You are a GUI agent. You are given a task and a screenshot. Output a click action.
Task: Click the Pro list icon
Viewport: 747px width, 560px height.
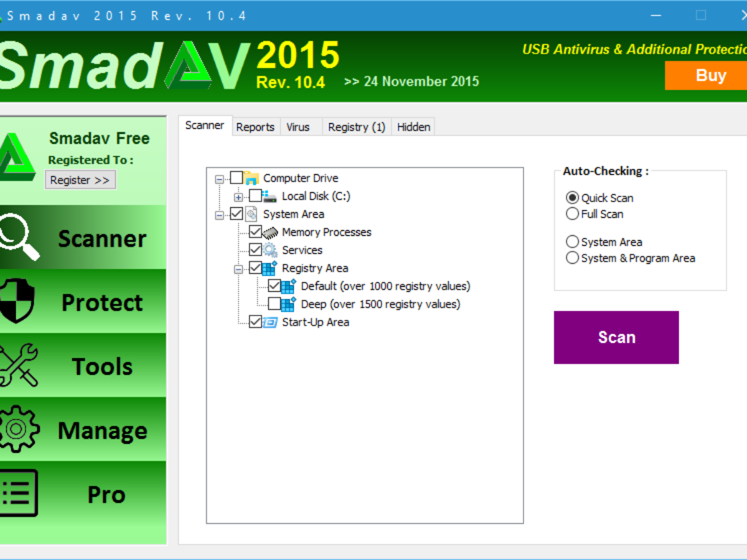coord(19,493)
